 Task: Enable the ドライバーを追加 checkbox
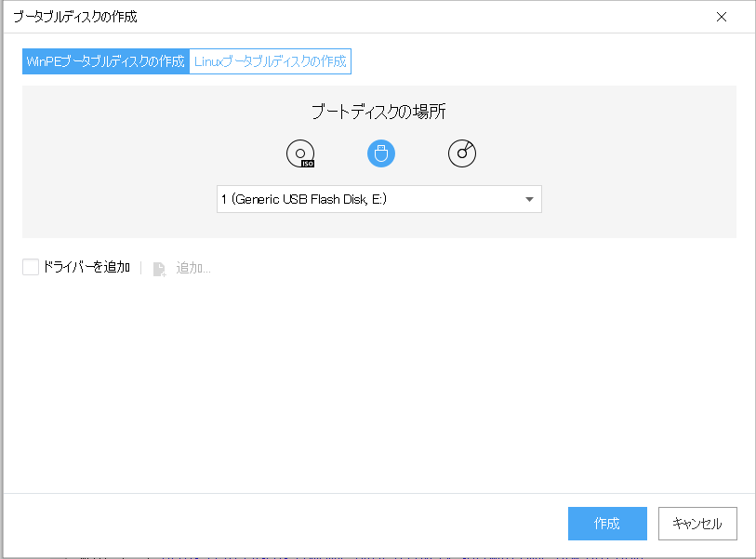click(x=31, y=267)
